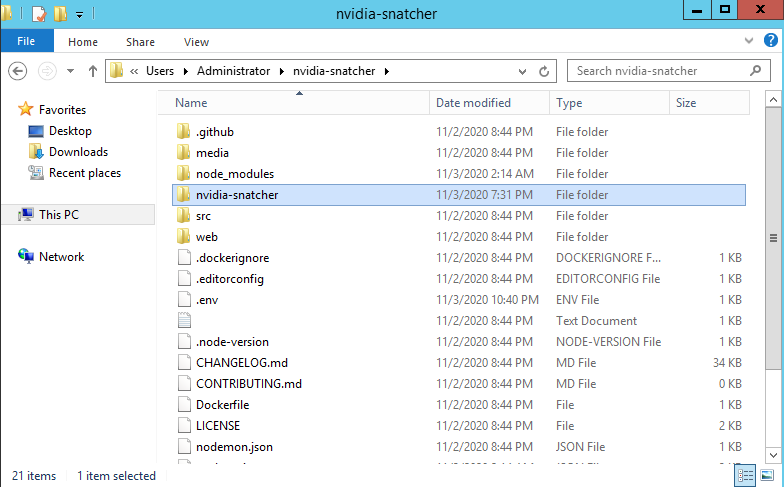Select the LICENSE file icon

pyautogui.click(x=184, y=426)
